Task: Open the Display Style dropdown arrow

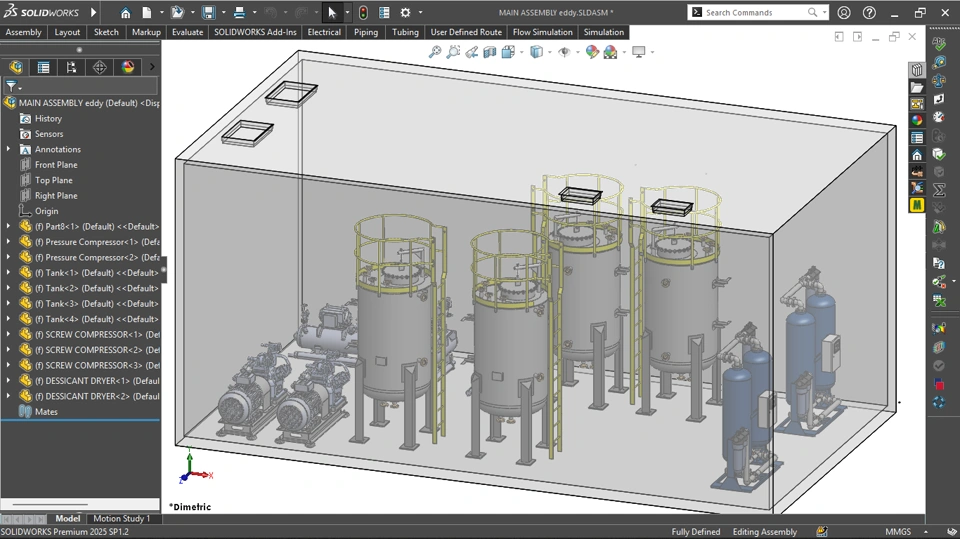Action: point(550,52)
